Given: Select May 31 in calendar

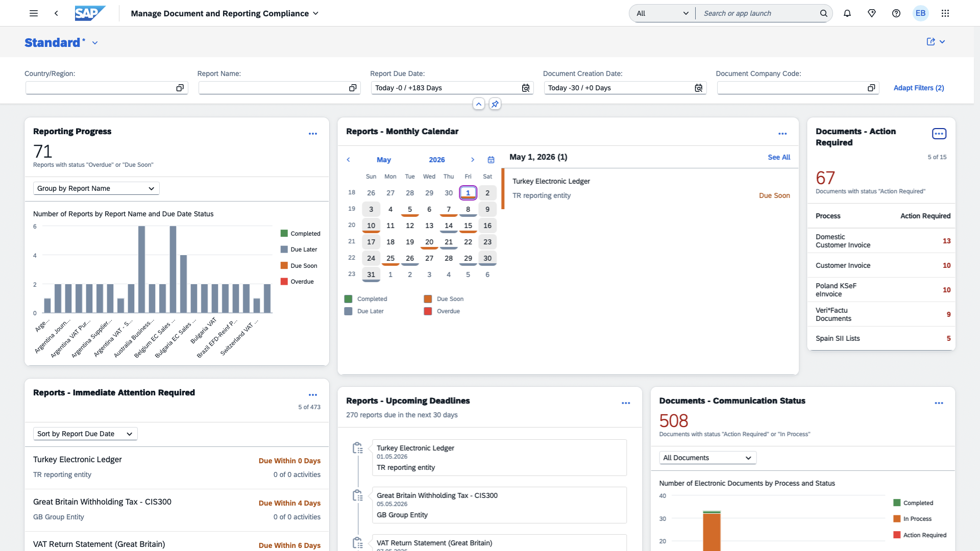Looking at the screenshot, I should tap(371, 274).
